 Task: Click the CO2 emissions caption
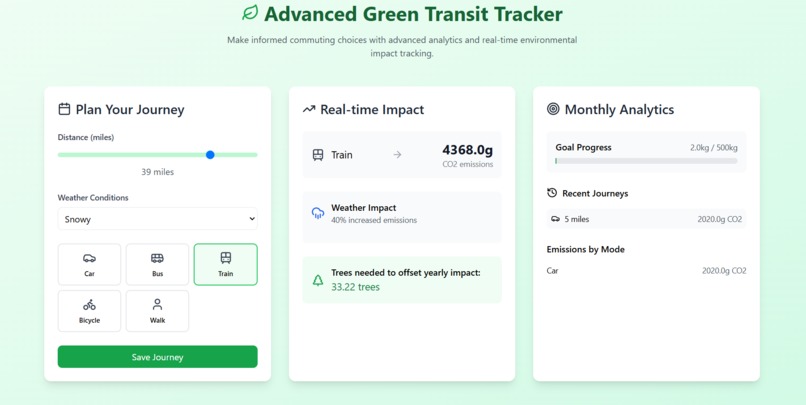pos(468,164)
